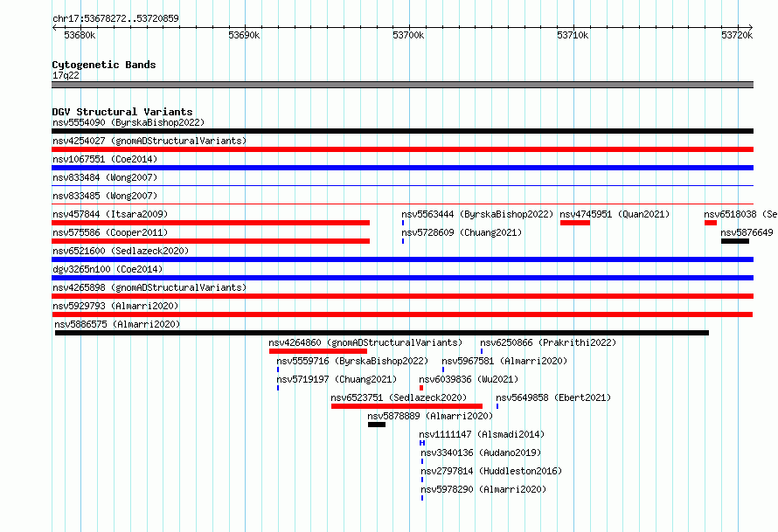Click the red nsv4264860 variant bar
778x532 pixels.
pyautogui.click(x=318, y=351)
